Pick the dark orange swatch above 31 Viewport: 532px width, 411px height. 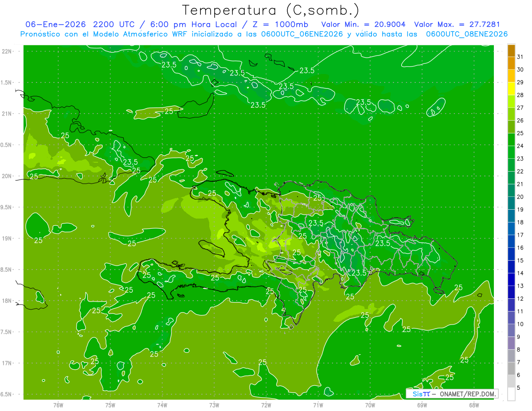click(512, 51)
